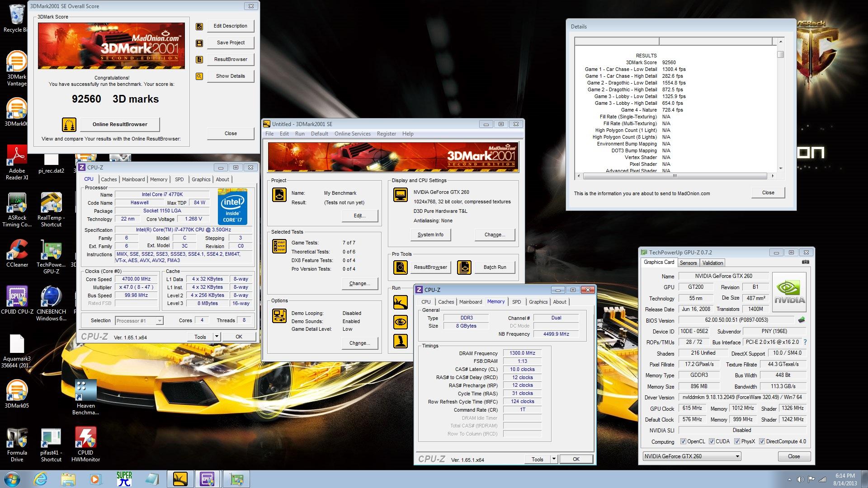The image size is (868, 488).
Task: Launch CCleaner from desktop
Action: pyautogui.click(x=17, y=253)
